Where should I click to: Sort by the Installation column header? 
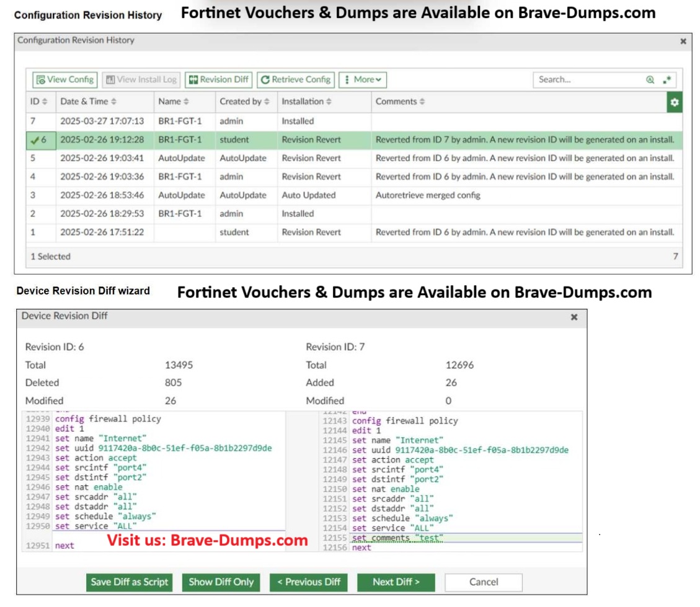(x=306, y=101)
